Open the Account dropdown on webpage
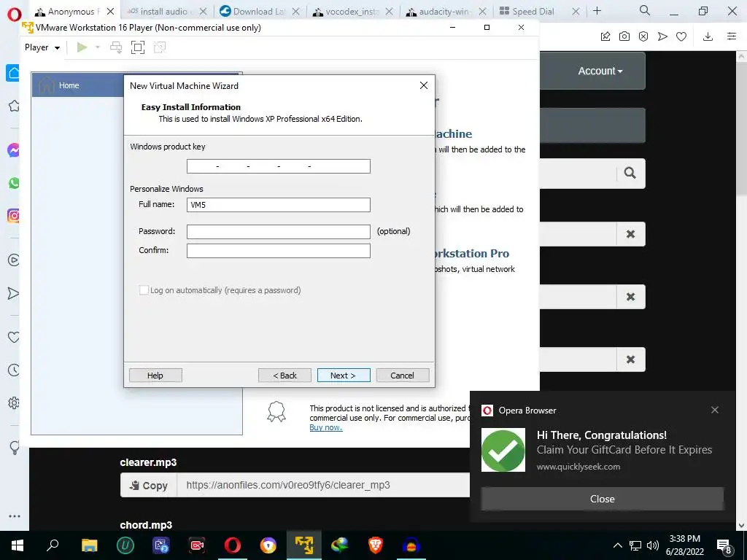 click(600, 71)
